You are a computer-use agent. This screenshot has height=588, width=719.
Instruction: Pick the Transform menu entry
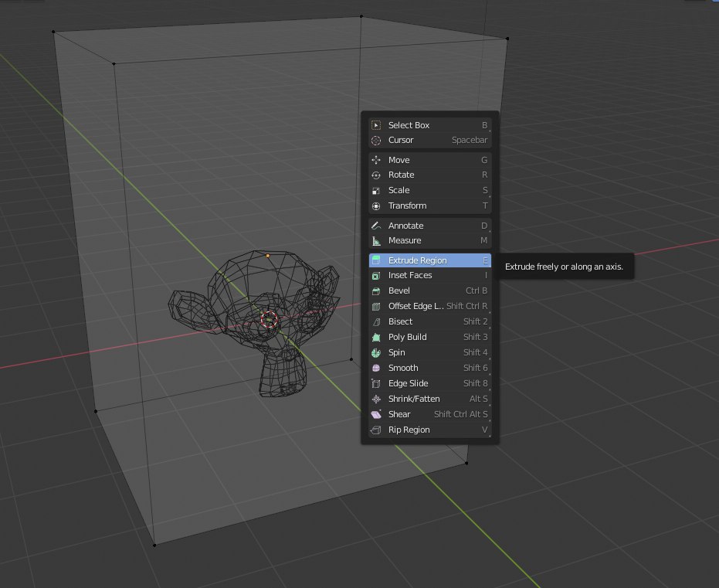(x=429, y=206)
